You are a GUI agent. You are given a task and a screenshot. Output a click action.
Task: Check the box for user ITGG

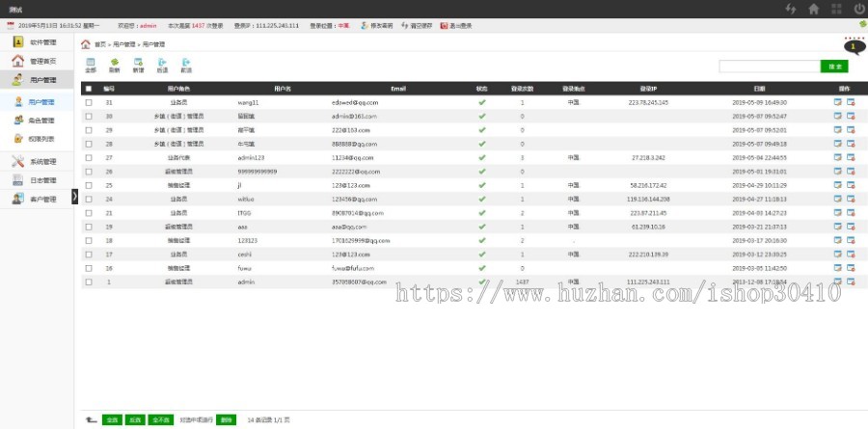(89, 213)
